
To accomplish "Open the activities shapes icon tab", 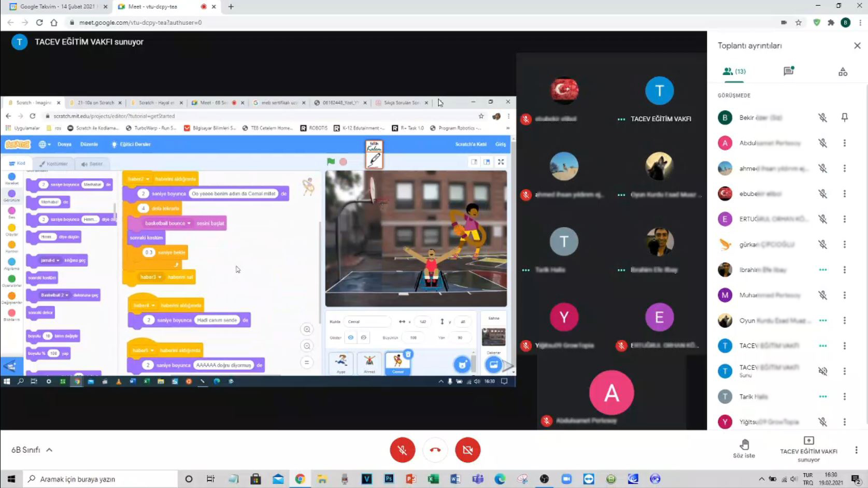I will pyautogui.click(x=843, y=71).
